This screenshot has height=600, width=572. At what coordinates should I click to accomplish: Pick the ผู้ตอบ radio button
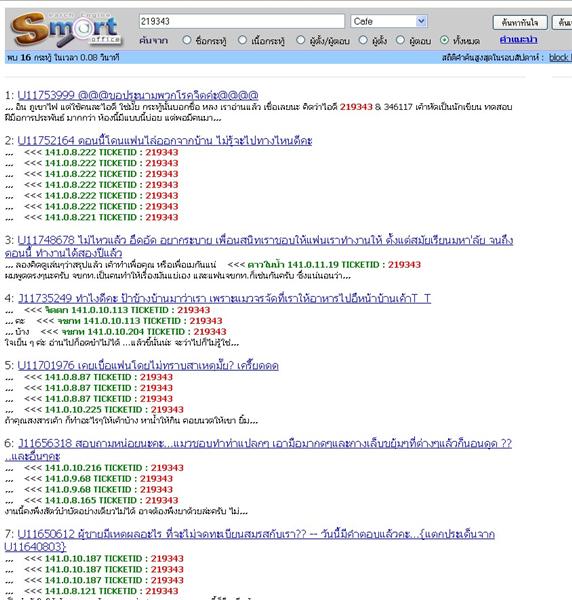(x=400, y=40)
